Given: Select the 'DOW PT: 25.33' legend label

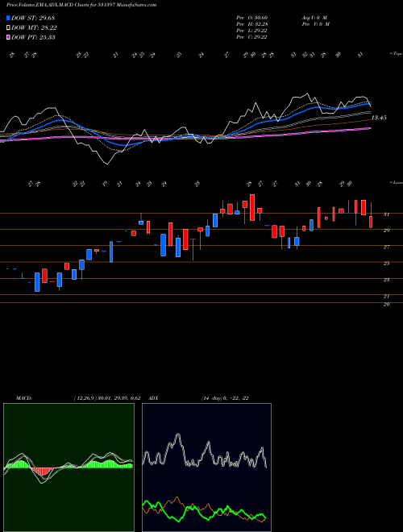Looking at the screenshot, I should click(33, 37).
